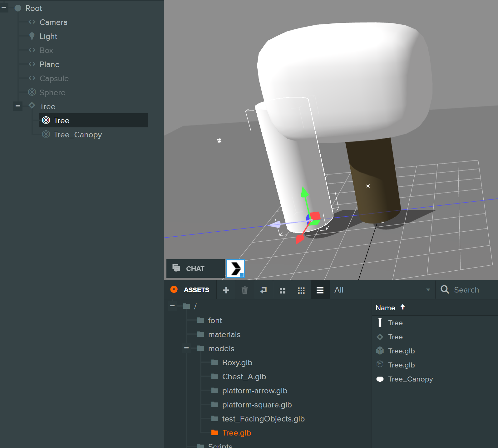
Task: Sort assets by Name column header
Action: pyautogui.click(x=386, y=308)
